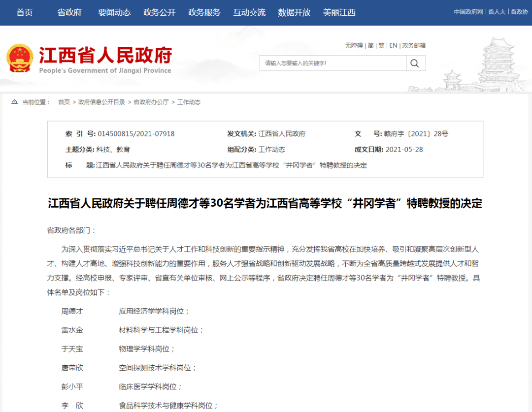Click the name 唐荣欣 in the list

[x=72, y=368]
